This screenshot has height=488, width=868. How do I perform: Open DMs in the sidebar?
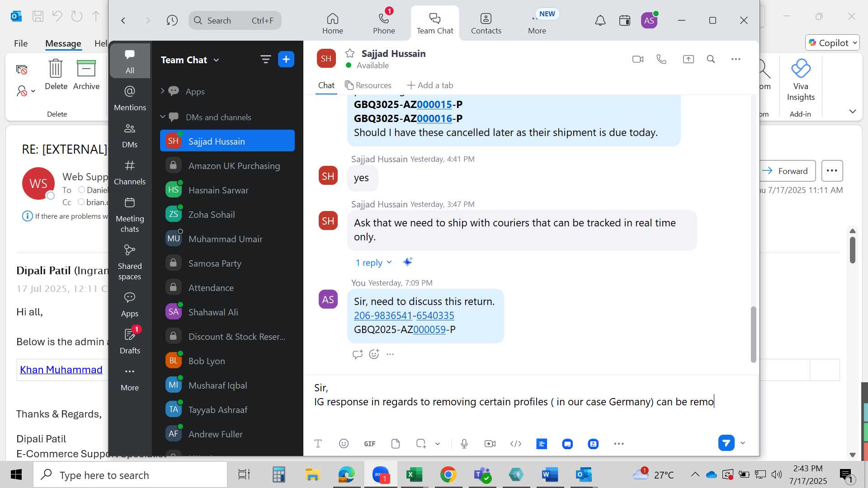click(x=130, y=136)
